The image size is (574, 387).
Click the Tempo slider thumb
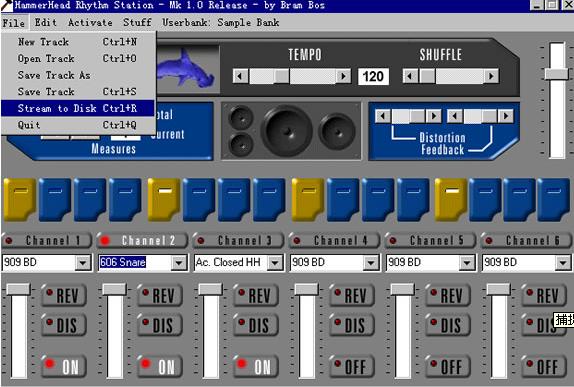point(282,77)
